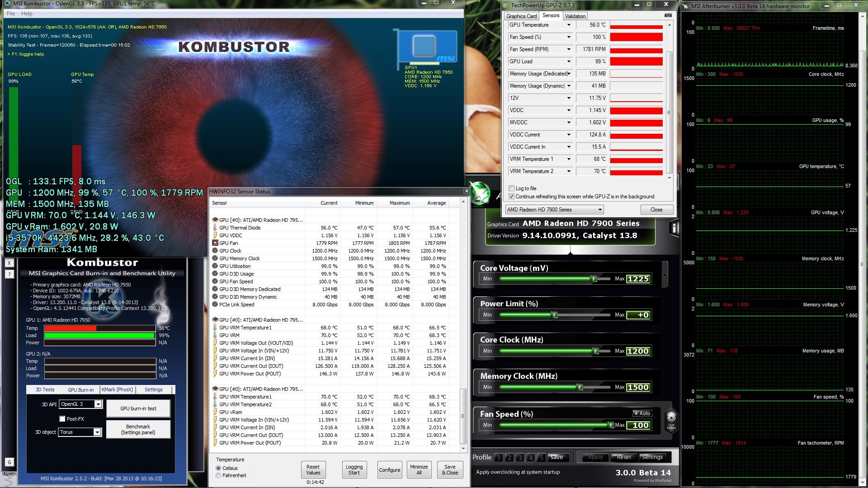Click Kombustor's G side button
The height and width of the screenshot is (488, 868).
click(9, 462)
